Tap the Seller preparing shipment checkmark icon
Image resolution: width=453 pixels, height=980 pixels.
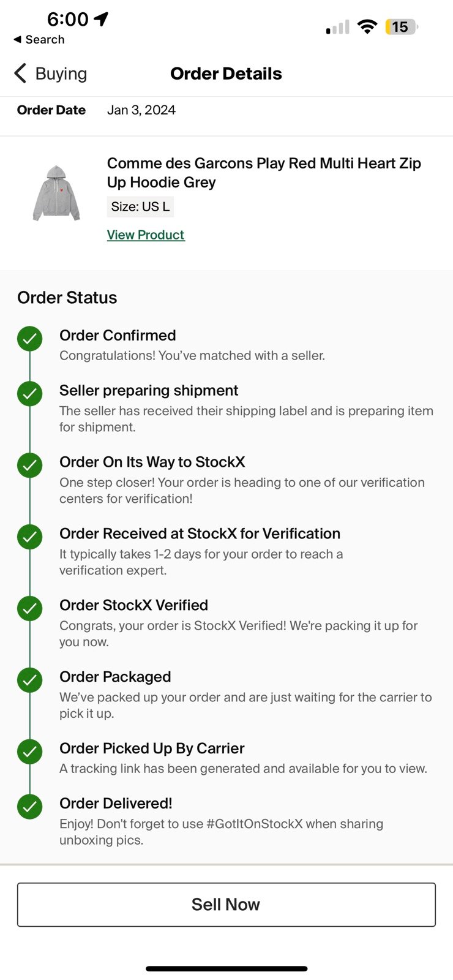tap(29, 393)
